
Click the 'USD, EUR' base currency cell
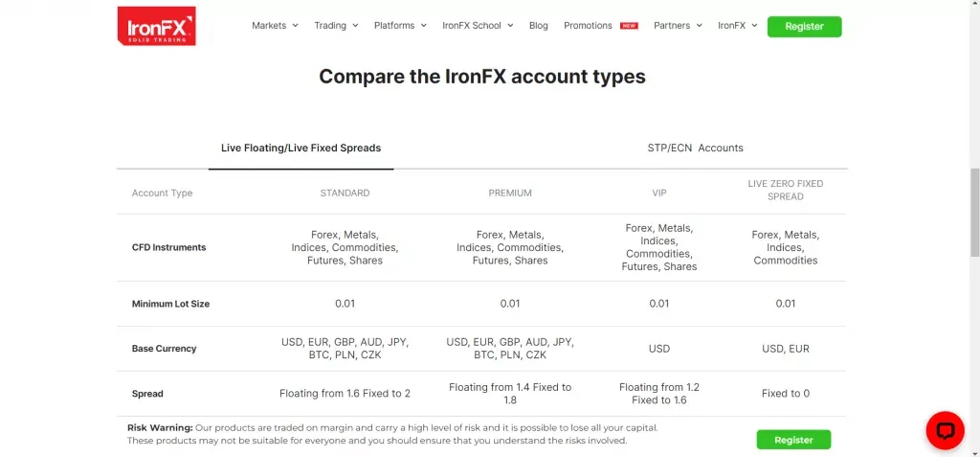coord(786,349)
